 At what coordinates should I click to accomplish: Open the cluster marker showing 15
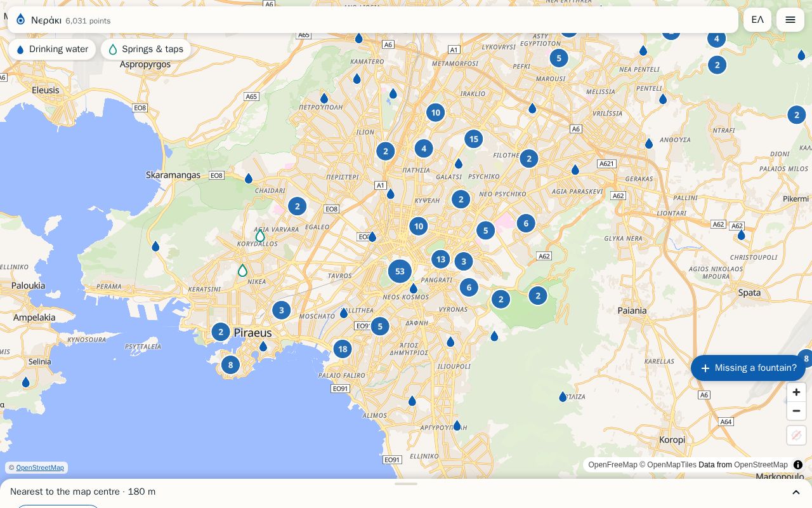pos(473,139)
